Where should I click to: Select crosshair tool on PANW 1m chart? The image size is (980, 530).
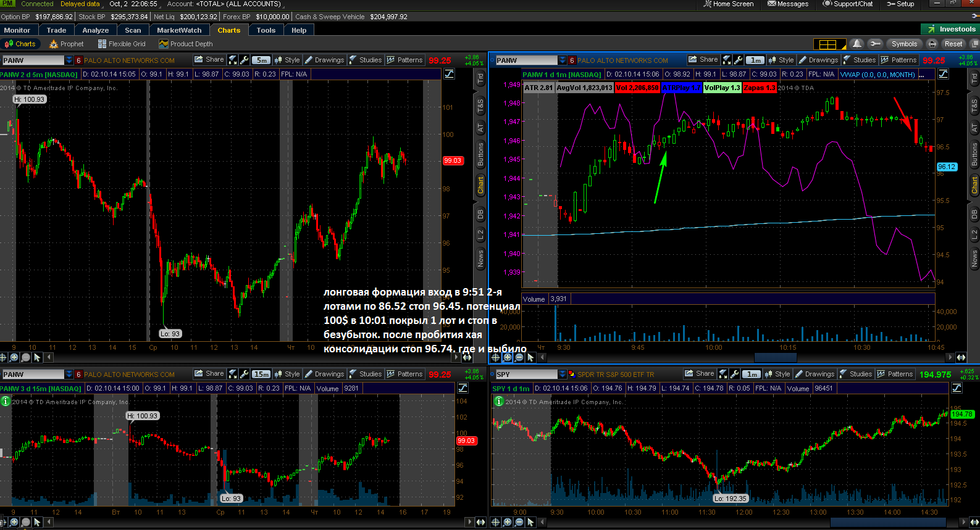click(496, 357)
